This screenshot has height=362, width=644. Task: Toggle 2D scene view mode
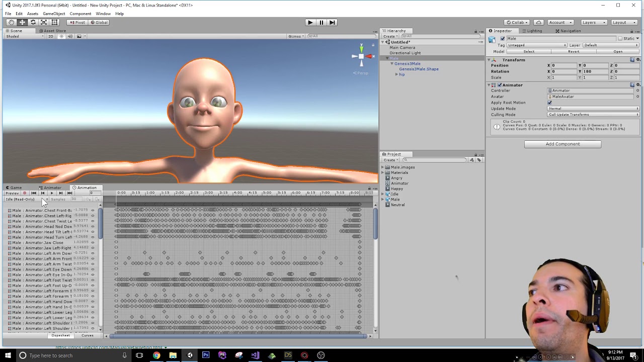coord(50,36)
